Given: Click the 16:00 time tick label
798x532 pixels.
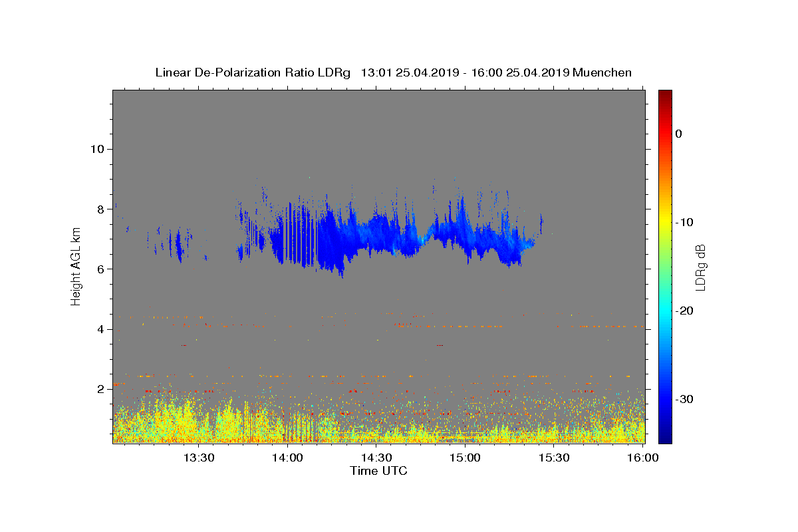Looking at the screenshot, I should (x=642, y=458).
